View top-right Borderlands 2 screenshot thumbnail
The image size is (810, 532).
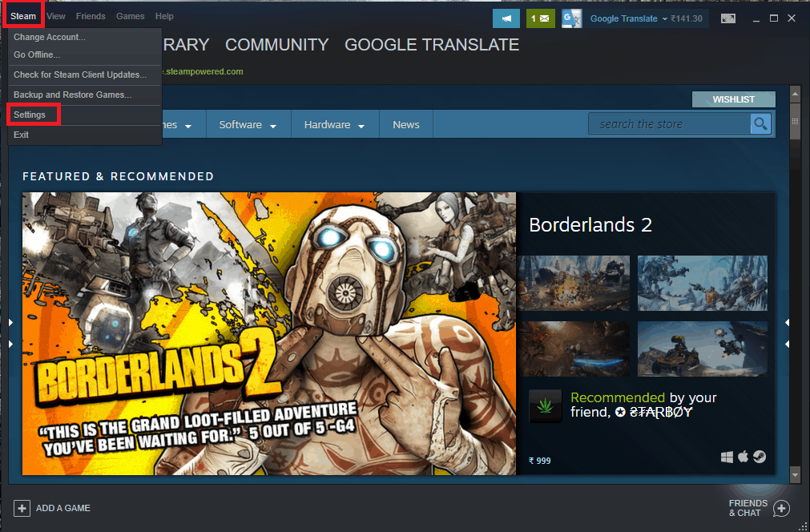[703, 283]
